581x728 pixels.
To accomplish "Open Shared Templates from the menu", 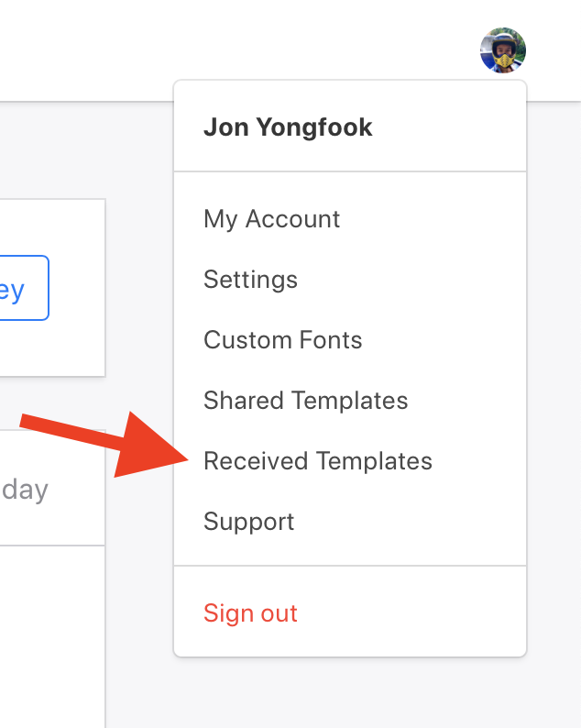I will click(305, 401).
